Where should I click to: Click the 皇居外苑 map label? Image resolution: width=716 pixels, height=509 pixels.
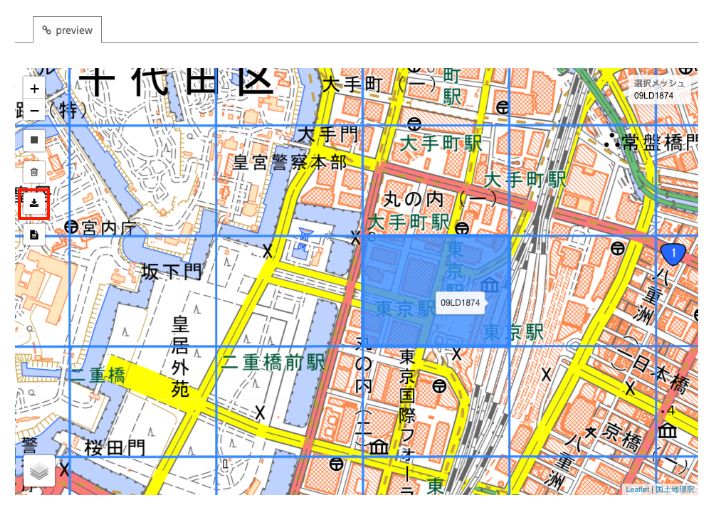(x=180, y=357)
